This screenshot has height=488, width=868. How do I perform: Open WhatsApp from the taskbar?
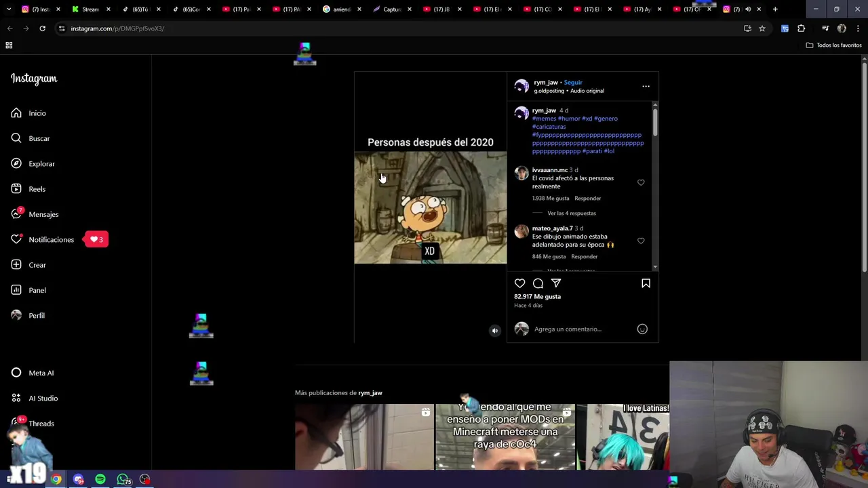[x=123, y=479]
